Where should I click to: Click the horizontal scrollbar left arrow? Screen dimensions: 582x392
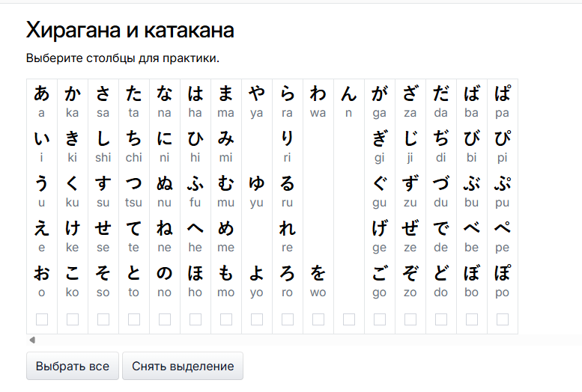[31, 340]
